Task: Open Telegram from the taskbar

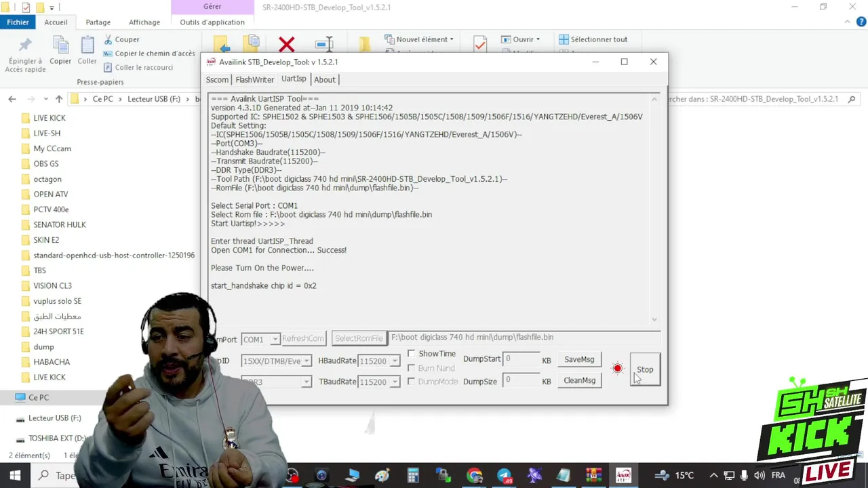Action: pos(505,475)
